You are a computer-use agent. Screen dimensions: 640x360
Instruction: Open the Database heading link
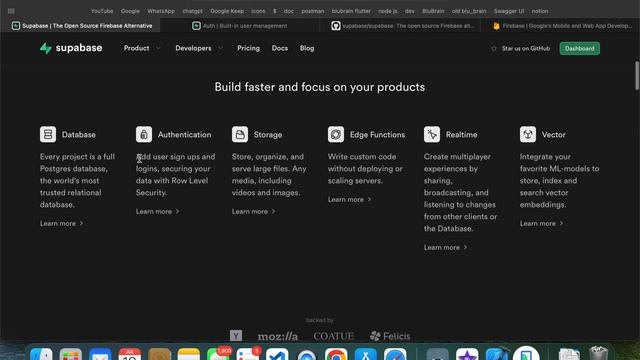tap(79, 135)
